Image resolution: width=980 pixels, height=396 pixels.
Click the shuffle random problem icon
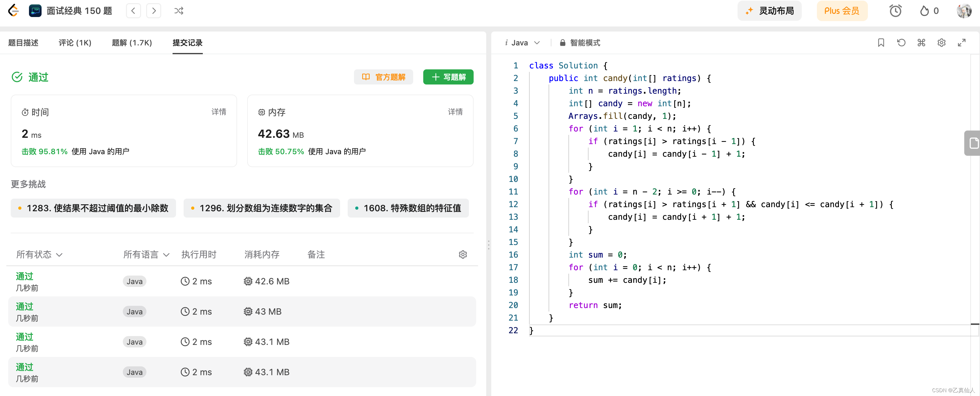179,11
